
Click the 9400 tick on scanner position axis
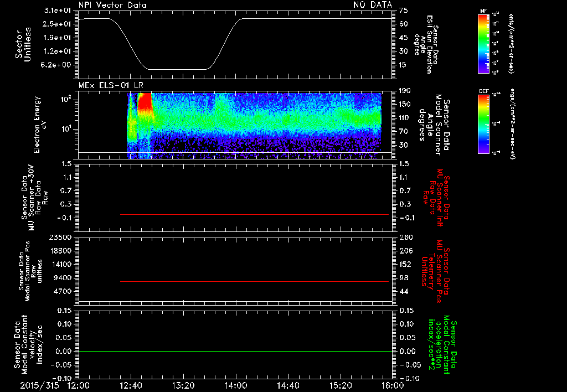point(63,278)
